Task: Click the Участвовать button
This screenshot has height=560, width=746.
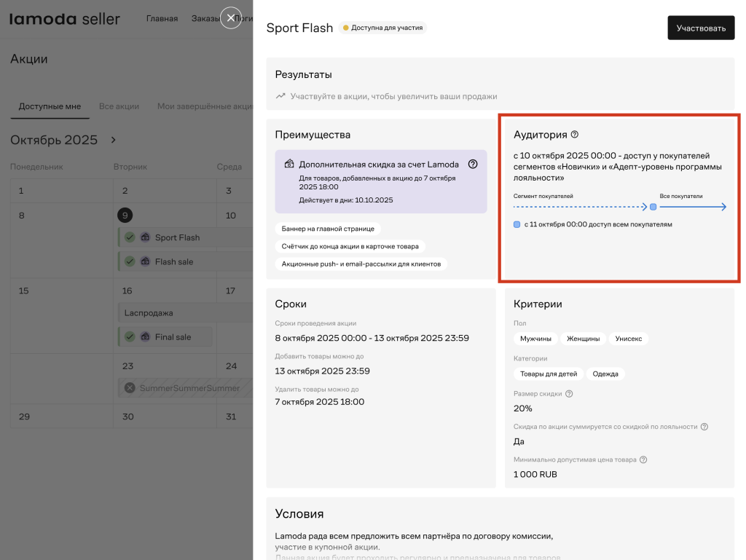Action: pyautogui.click(x=700, y=28)
